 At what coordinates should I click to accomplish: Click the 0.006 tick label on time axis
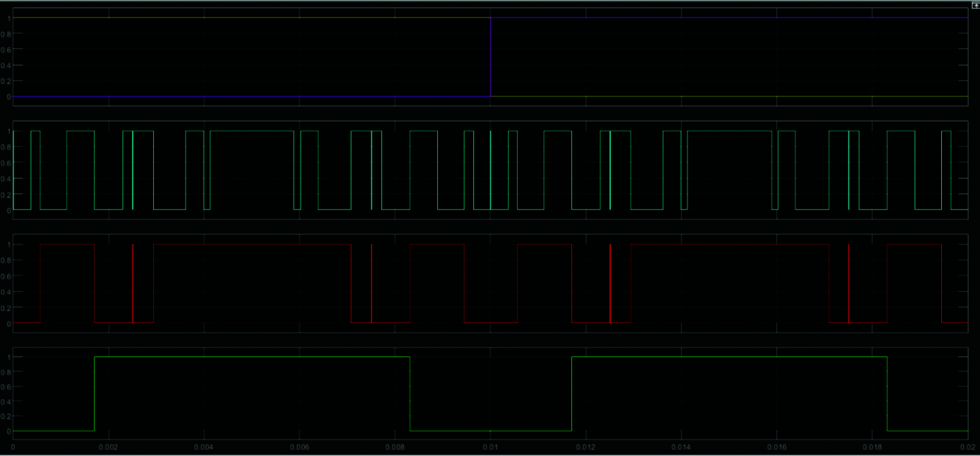299,447
